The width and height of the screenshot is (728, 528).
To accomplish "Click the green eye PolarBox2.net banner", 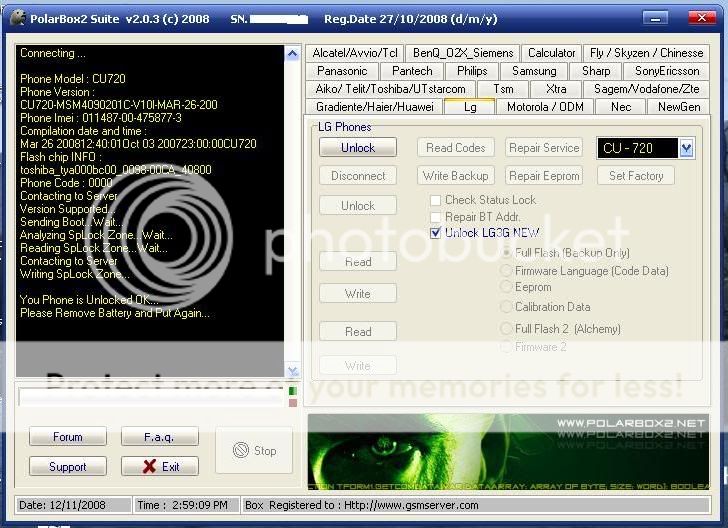I will tap(508, 452).
